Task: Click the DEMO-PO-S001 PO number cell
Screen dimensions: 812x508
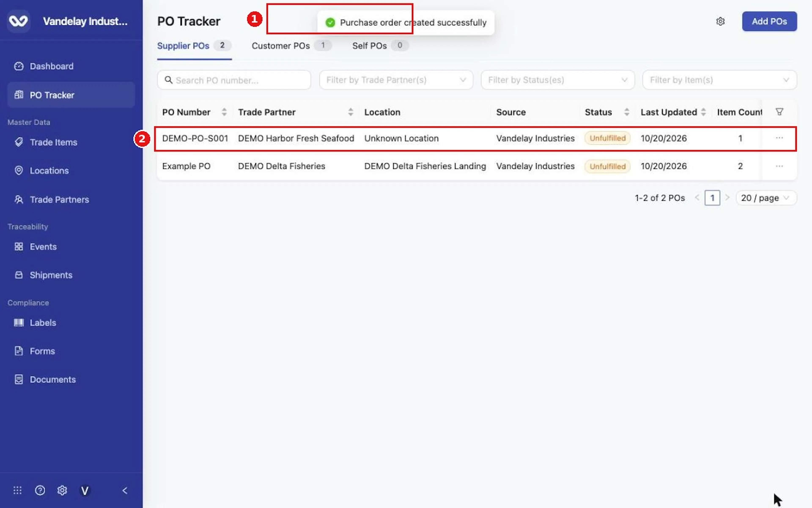Action: [195, 138]
